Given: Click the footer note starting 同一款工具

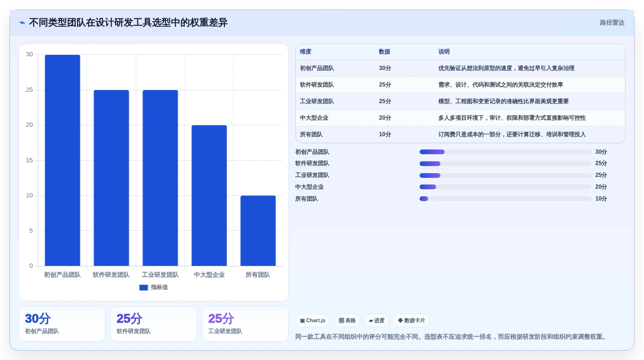Looking at the screenshot, I should pyautogui.click(x=451, y=337).
